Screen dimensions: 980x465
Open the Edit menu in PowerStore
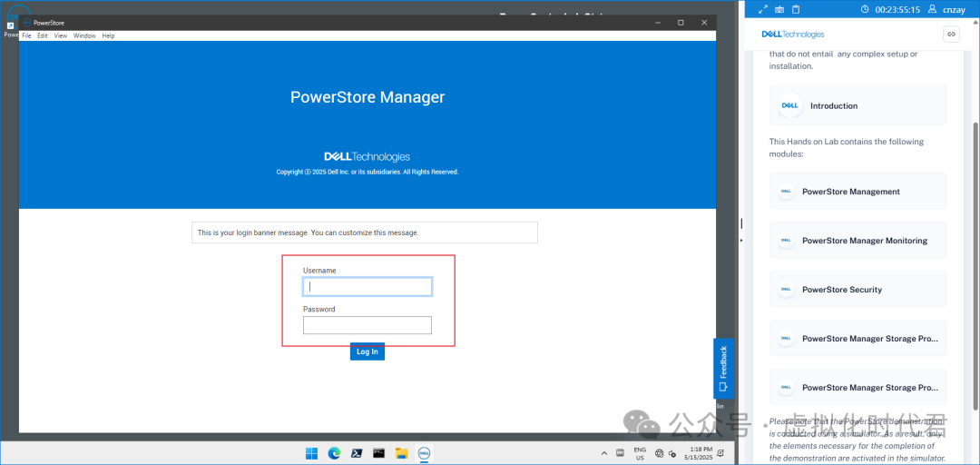click(x=43, y=35)
